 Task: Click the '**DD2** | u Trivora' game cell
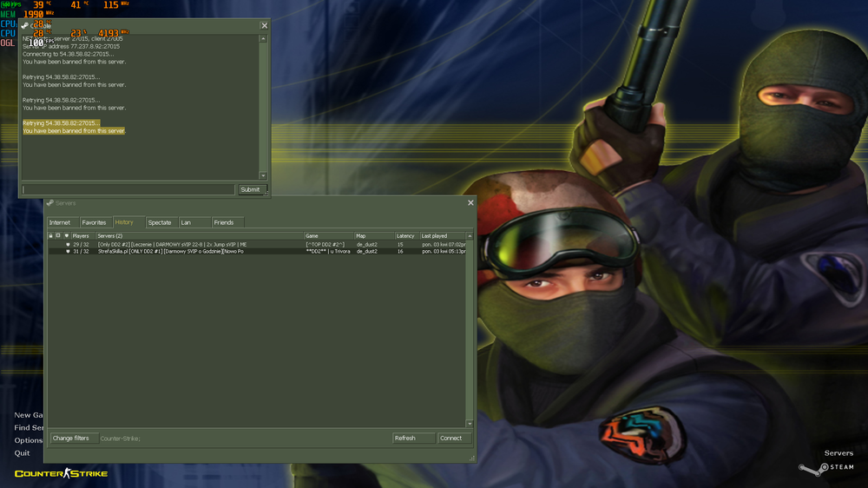[x=328, y=252]
